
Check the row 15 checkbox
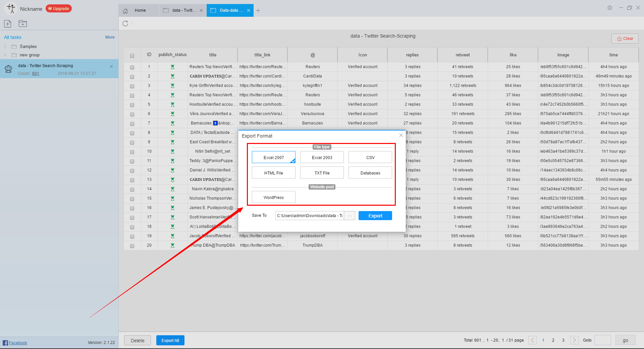(x=132, y=199)
